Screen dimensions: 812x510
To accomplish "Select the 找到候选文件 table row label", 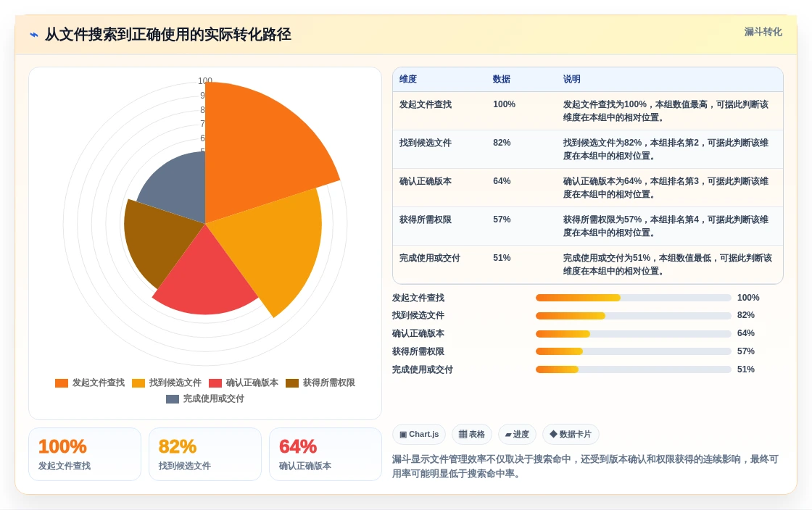I will click(x=425, y=143).
